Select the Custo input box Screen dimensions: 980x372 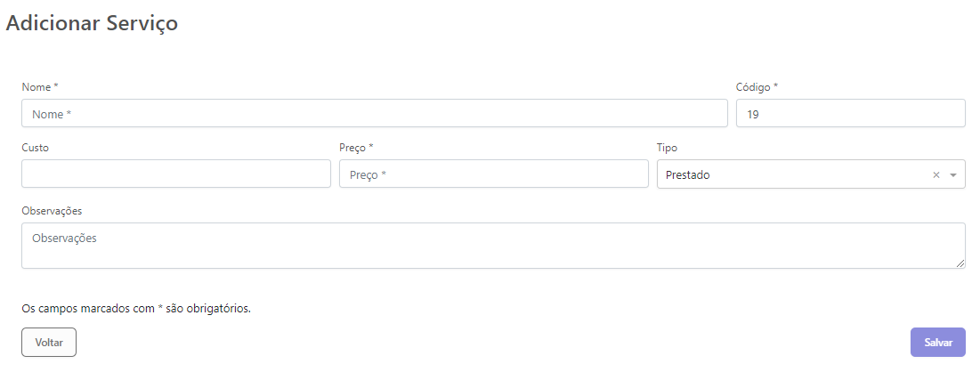tap(175, 174)
